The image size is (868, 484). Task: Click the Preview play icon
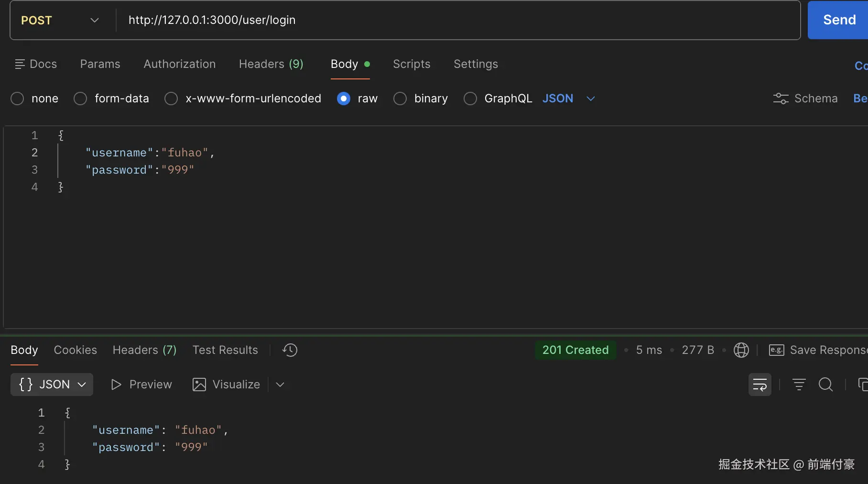tap(116, 385)
